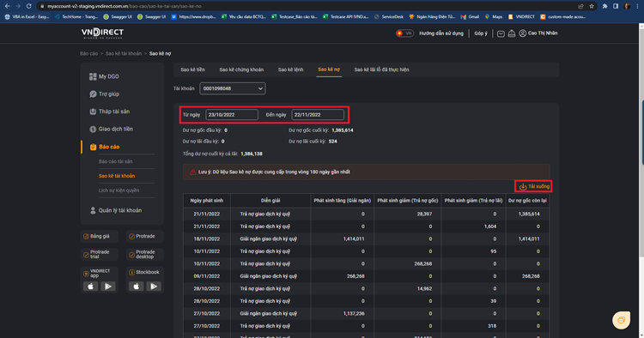Click the value 1,137,236 in table

point(354,313)
